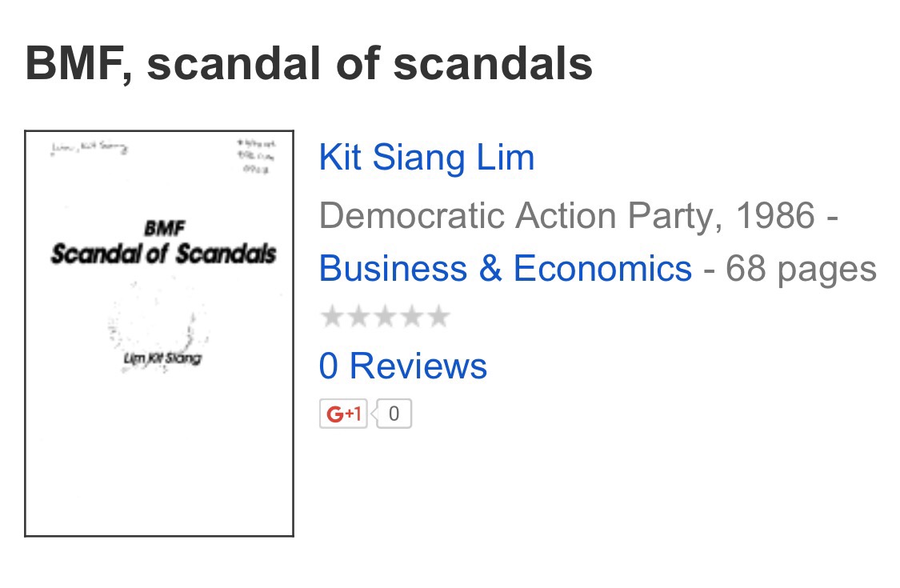The width and height of the screenshot is (900, 588).
Task: Click the "68 pages" text
Action: 801,269
